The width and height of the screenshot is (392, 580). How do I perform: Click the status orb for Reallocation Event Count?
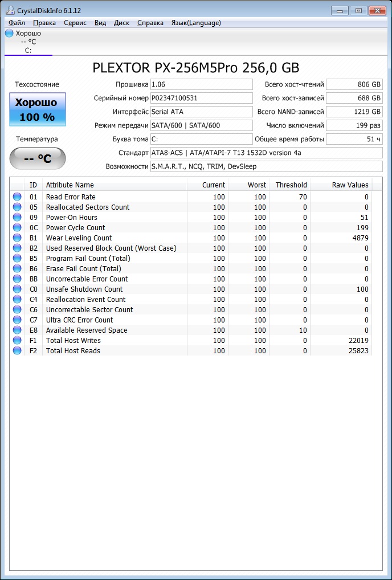click(17, 299)
